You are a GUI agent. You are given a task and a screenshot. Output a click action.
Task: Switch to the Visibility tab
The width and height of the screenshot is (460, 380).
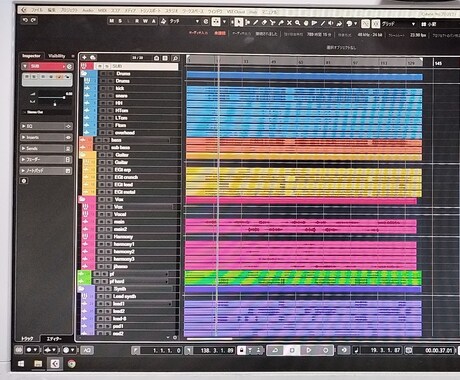point(57,56)
